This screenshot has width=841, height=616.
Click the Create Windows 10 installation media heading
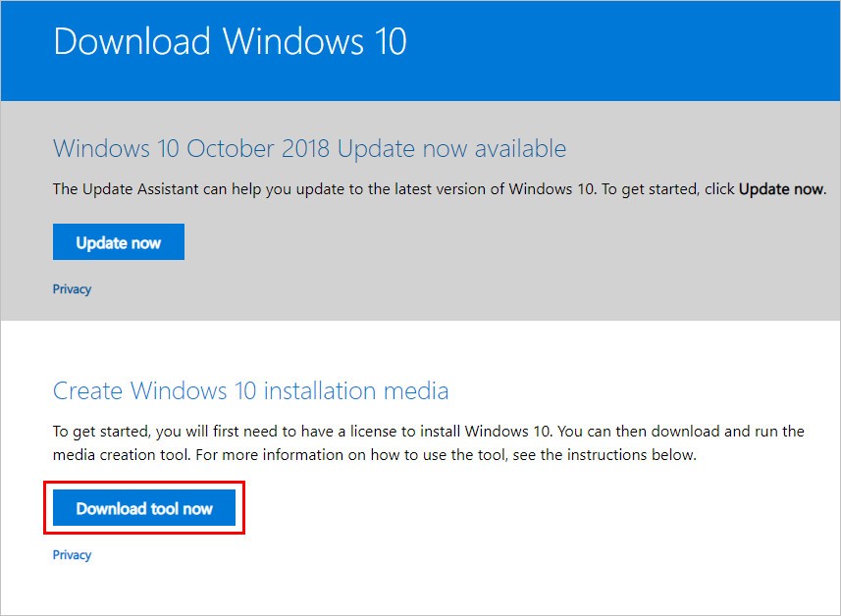[x=250, y=390]
